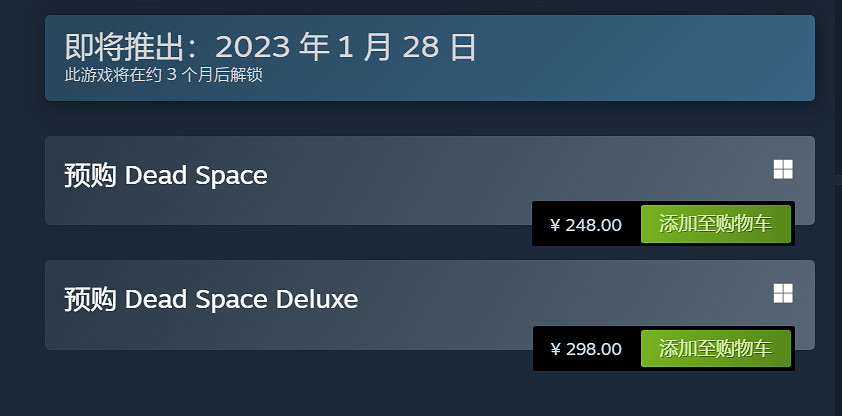Select the 预购 Dead Space Deluxe title
Image resolution: width=842 pixels, height=416 pixels.
click(211, 299)
